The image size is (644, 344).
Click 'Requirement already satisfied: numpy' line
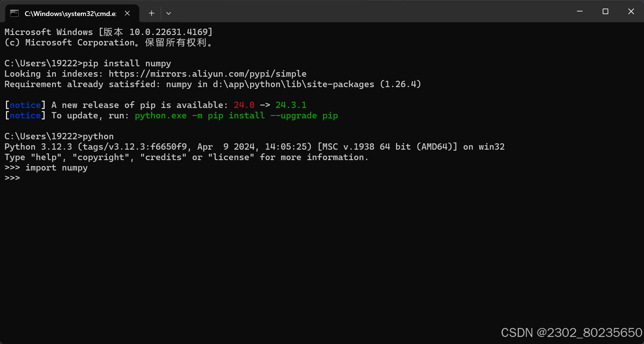[x=213, y=84]
